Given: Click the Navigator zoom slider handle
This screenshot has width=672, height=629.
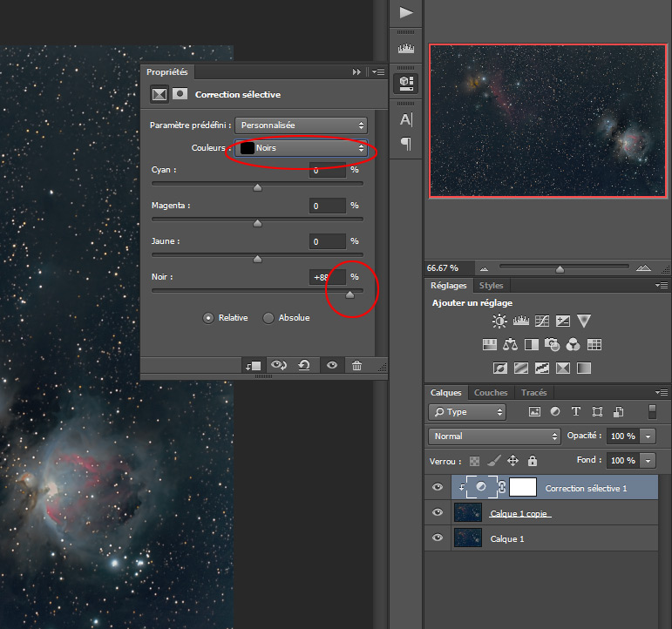Looking at the screenshot, I should [x=560, y=269].
